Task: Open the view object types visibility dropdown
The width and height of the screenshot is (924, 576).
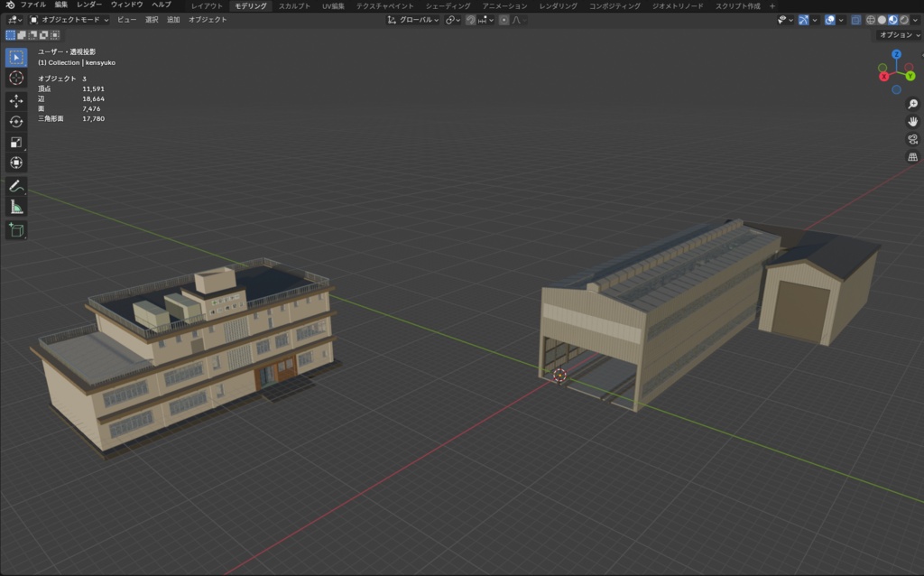Action: (786, 20)
